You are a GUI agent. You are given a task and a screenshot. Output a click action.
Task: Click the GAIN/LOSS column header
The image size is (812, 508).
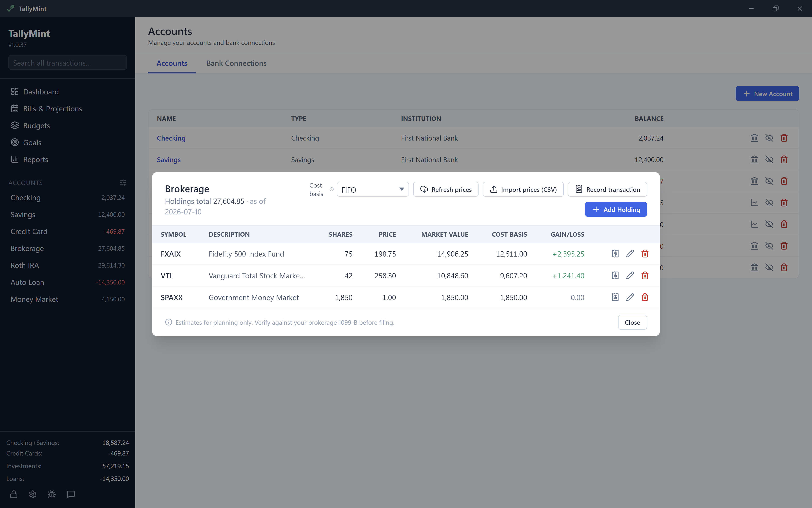(x=567, y=234)
